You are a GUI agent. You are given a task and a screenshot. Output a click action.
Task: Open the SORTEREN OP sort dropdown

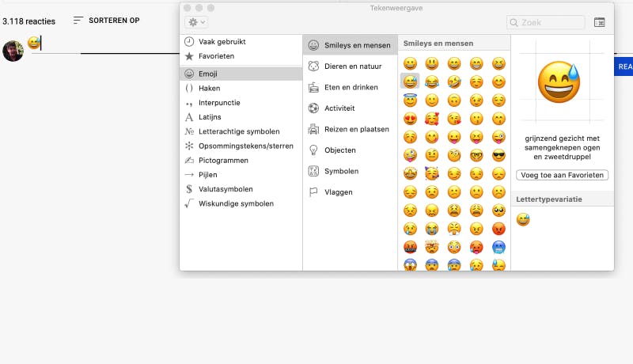pyautogui.click(x=106, y=21)
